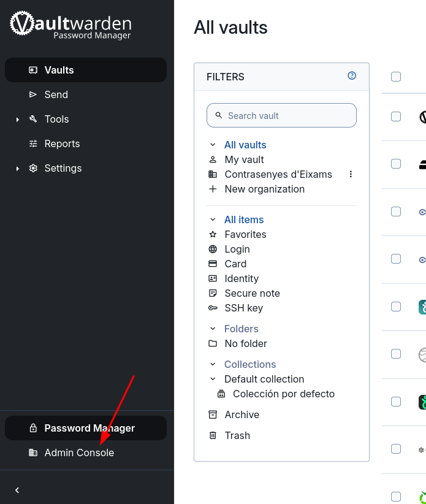Viewport: 426px width, 504px height.
Task: Click the person icon beside My vault
Action: 213,159
